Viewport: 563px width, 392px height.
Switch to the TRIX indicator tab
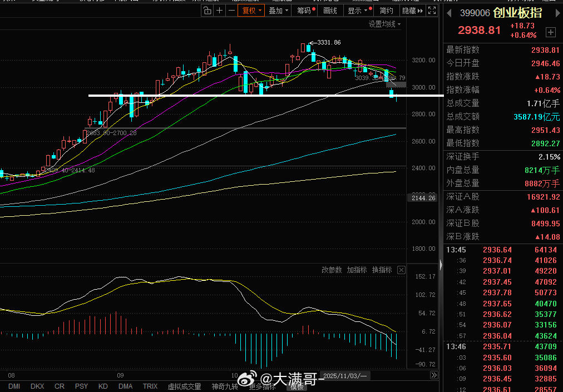click(x=150, y=386)
